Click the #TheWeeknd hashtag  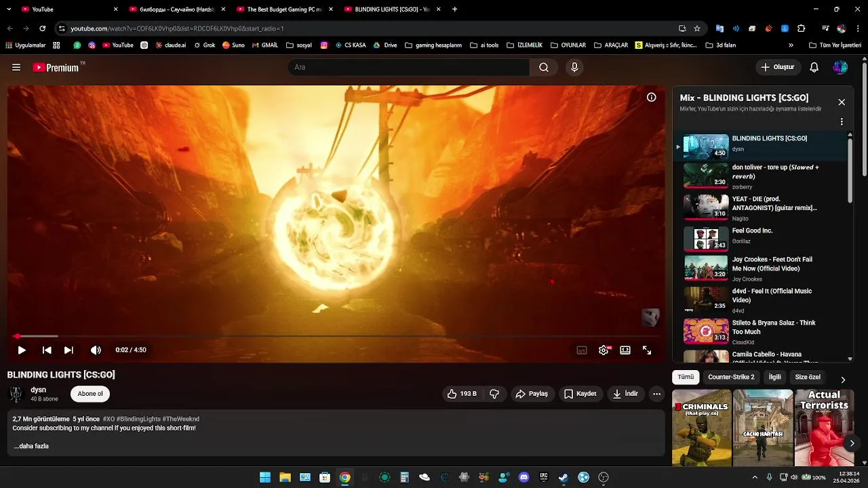point(180,419)
